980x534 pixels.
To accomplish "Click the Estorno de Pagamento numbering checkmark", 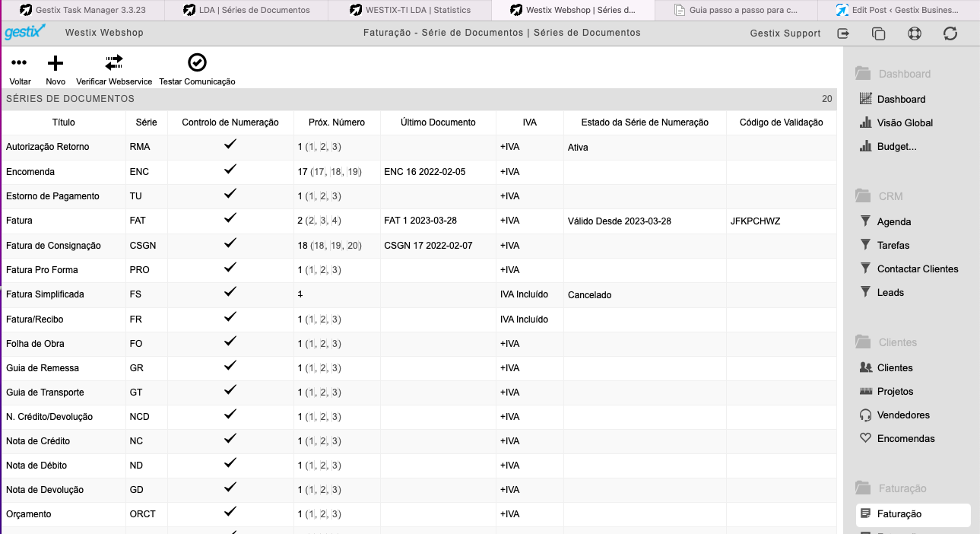I will coord(230,193).
